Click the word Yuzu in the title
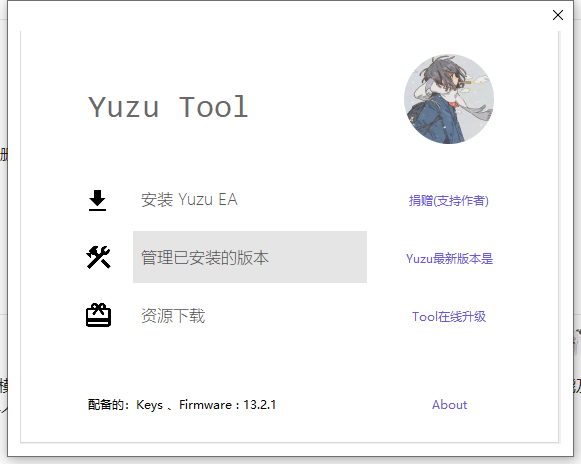The height and width of the screenshot is (464, 581). 123,107
